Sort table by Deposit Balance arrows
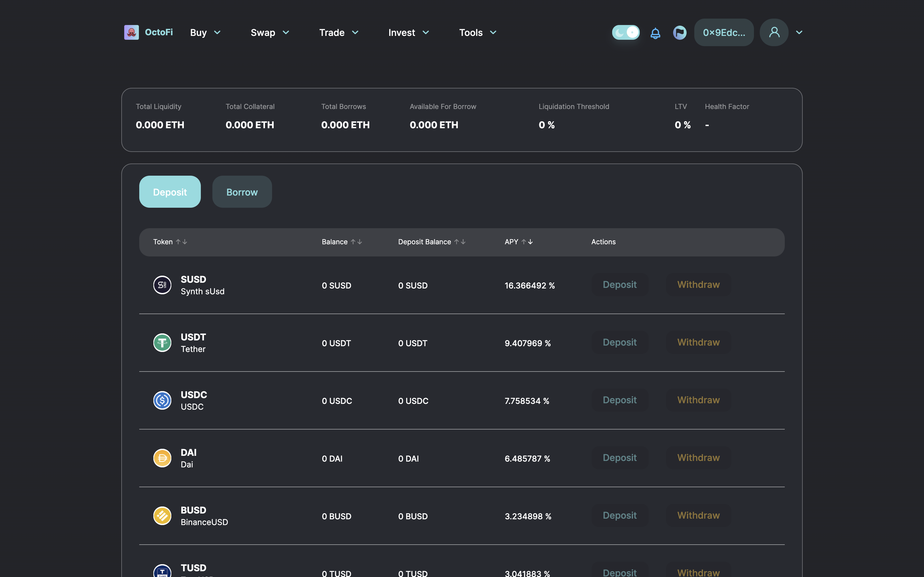 pyautogui.click(x=460, y=242)
